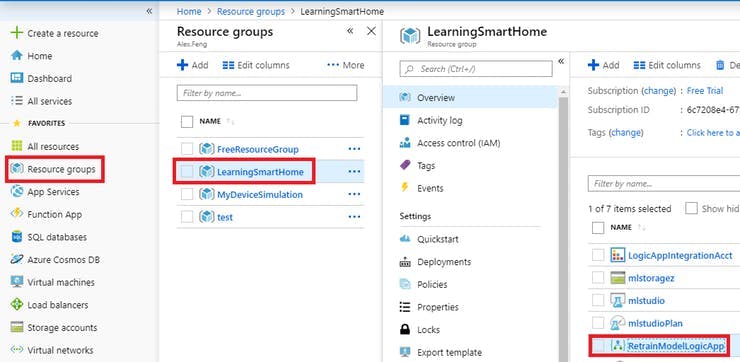Open Home from the left sidebar
This screenshot has width=740, height=362.
coord(40,56)
